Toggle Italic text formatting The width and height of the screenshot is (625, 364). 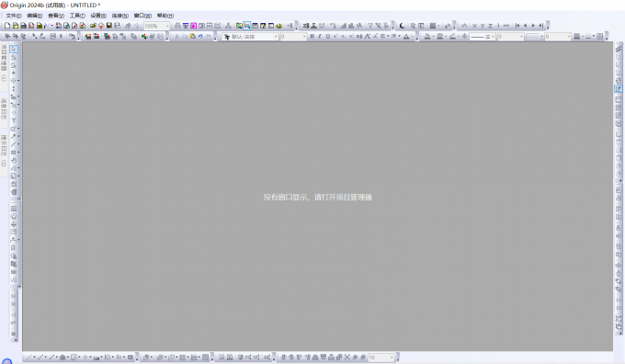pos(320,36)
